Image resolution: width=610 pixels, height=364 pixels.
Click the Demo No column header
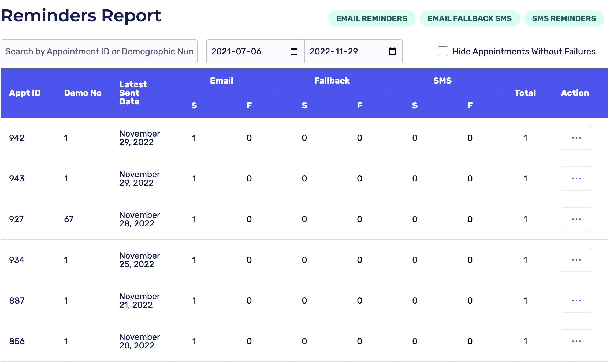(x=83, y=93)
